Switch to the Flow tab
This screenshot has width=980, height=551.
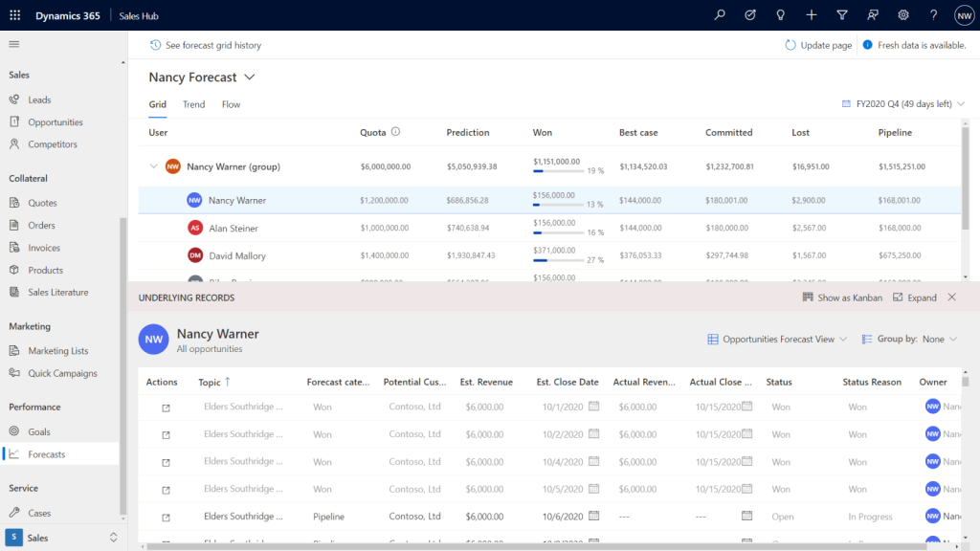click(231, 104)
